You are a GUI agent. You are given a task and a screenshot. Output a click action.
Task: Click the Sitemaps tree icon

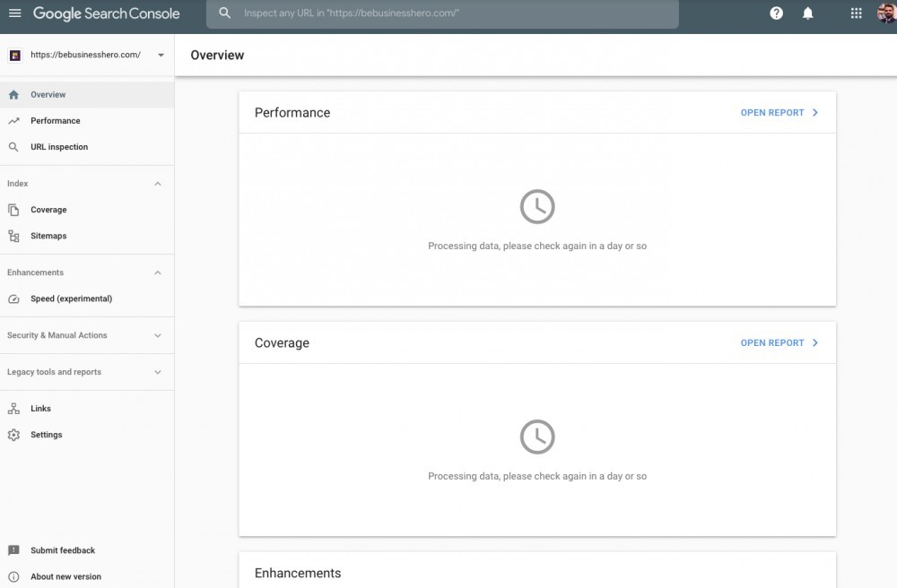coord(13,236)
